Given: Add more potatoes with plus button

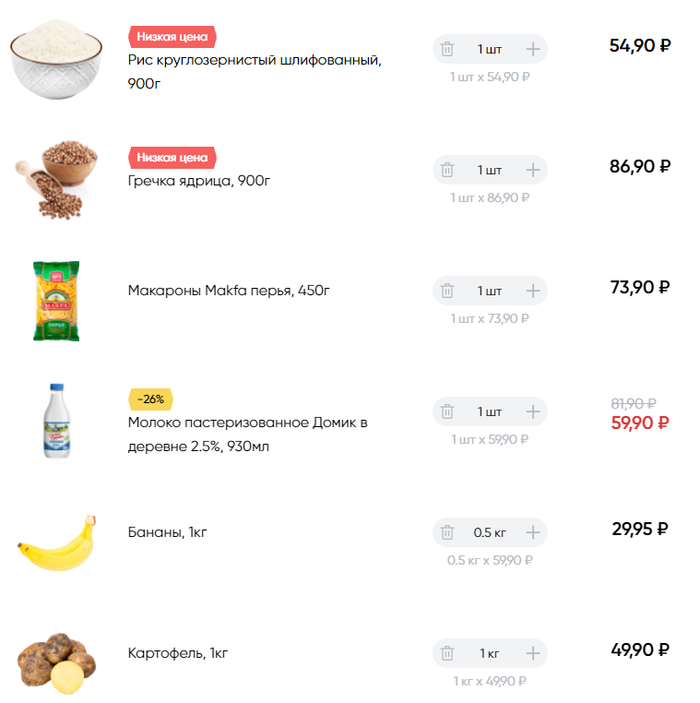Looking at the screenshot, I should point(533,654).
